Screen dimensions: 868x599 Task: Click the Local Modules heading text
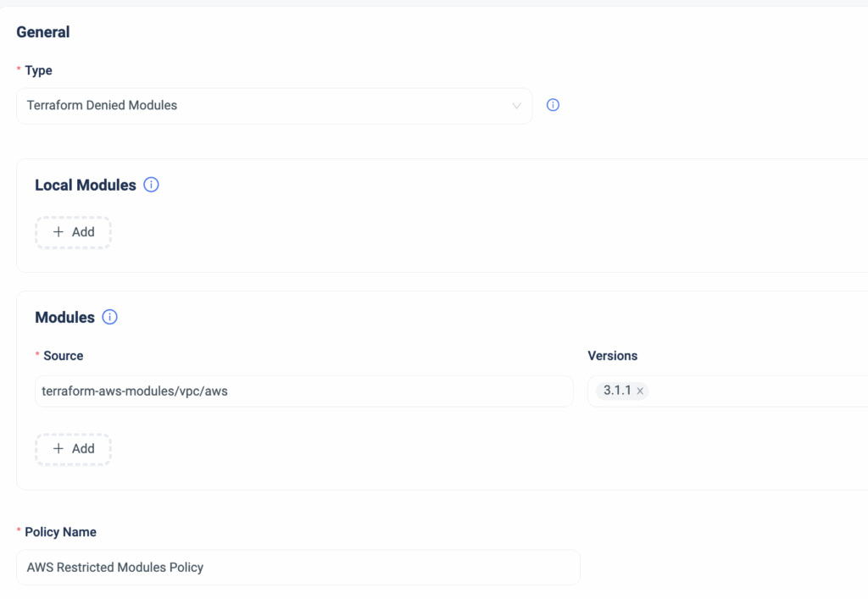tap(85, 185)
